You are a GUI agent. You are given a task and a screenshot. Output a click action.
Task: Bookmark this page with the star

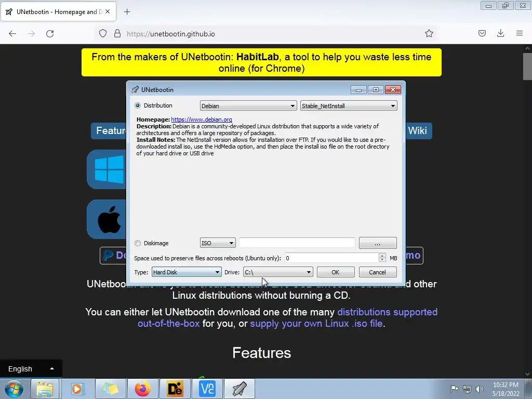click(x=429, y=34)
